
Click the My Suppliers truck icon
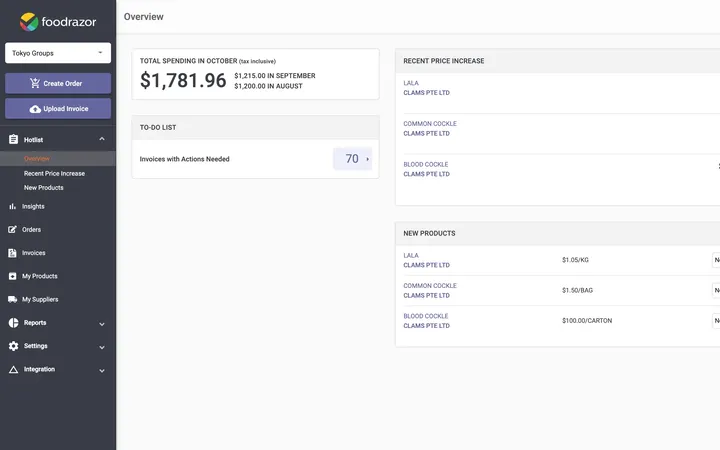pyautogui.click(x=12, y=299)
